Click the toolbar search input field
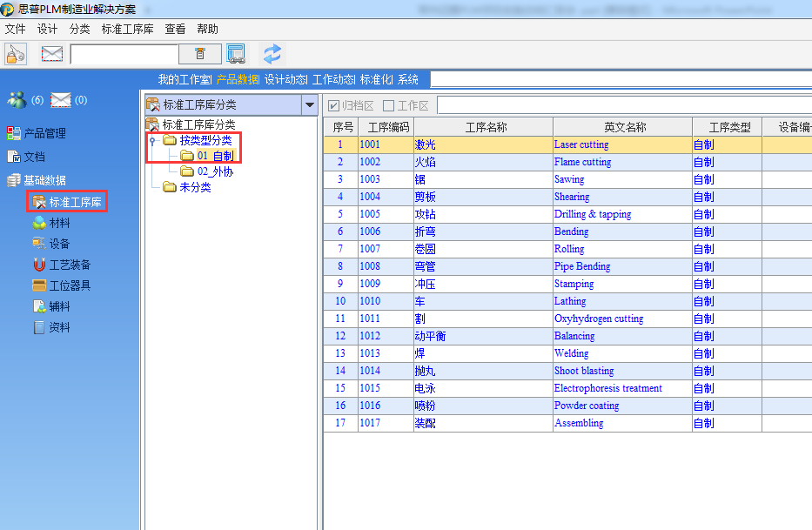Viewport: 812px width, 530px height. click(124, 54)
